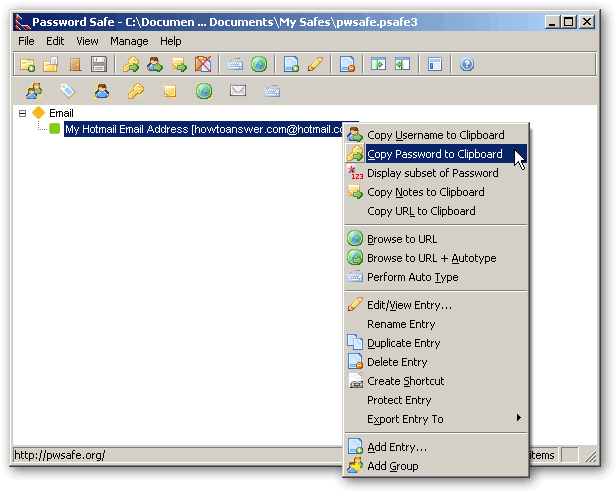This screenshot has width=616, height=493.
Task: Click the Edit Entry pencil toolbar icon
Action: pos(315,64)
